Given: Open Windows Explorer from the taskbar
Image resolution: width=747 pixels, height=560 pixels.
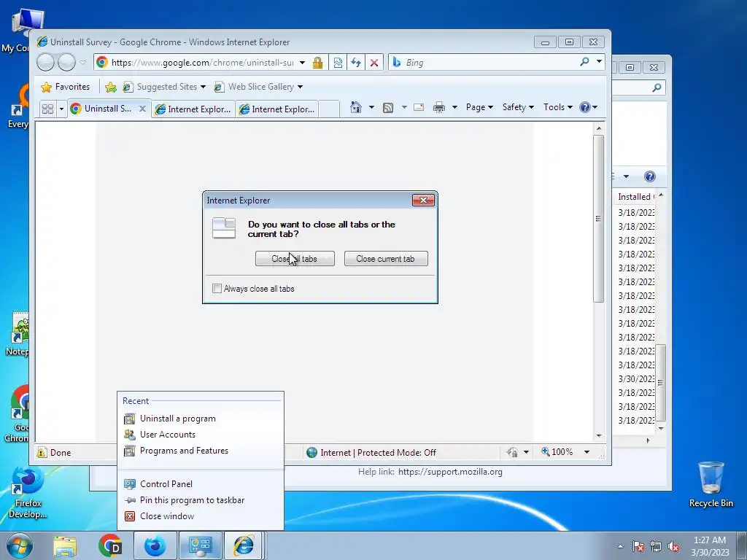Looking at the screenshot, I should [65, 546].
